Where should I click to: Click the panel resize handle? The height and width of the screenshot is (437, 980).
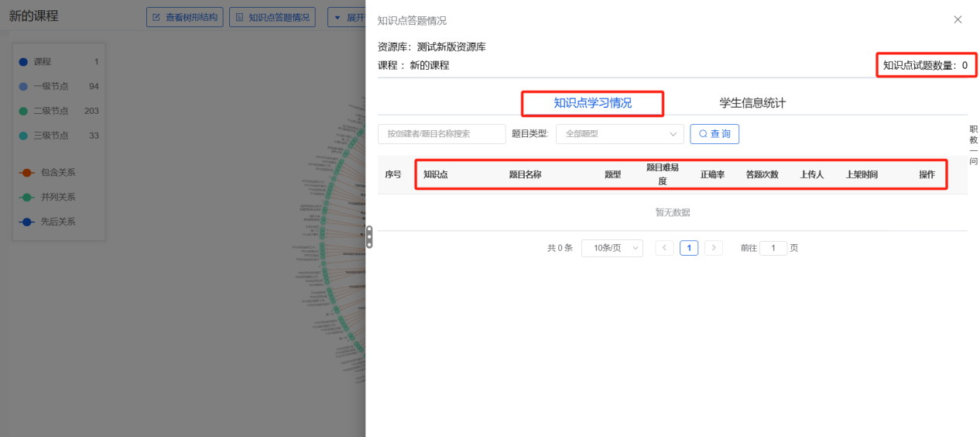coord(369,236)
